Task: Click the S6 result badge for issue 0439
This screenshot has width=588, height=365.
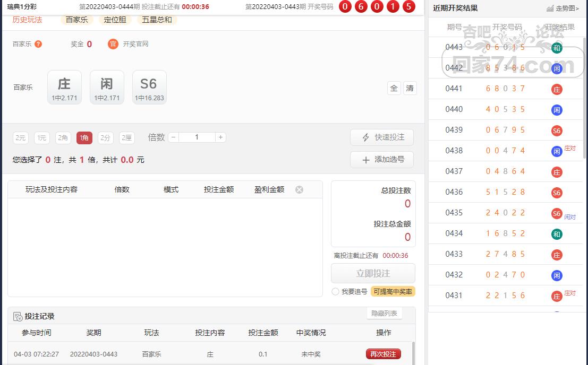Action: pos(557,131)
